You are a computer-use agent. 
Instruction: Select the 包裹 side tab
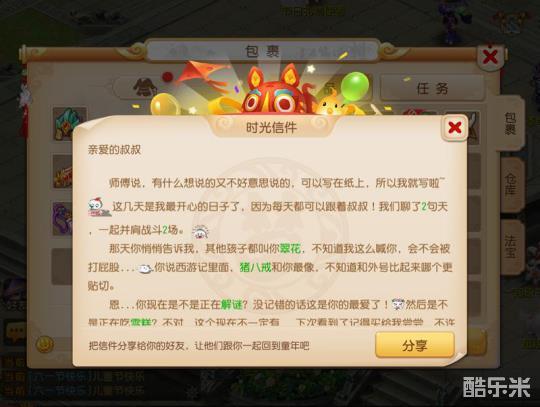(510, 124)
